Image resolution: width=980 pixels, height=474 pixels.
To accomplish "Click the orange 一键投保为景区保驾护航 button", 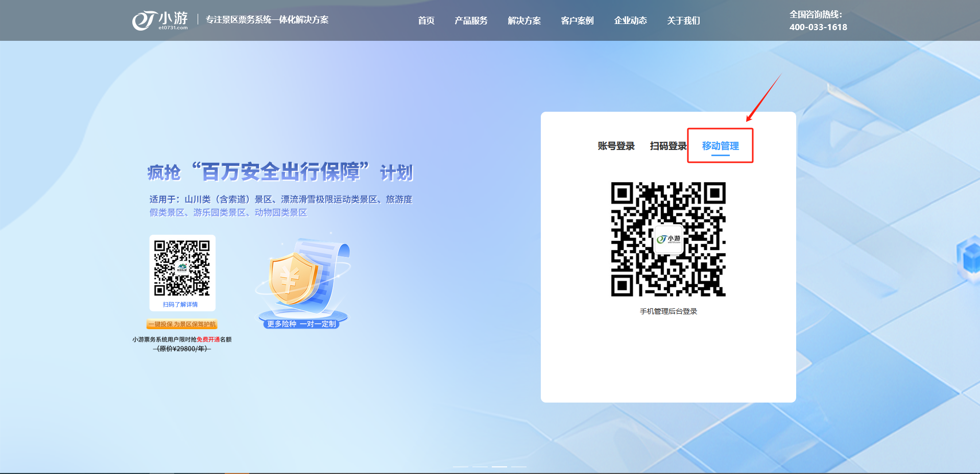I will pyautogui.click(x=182, y=324).
